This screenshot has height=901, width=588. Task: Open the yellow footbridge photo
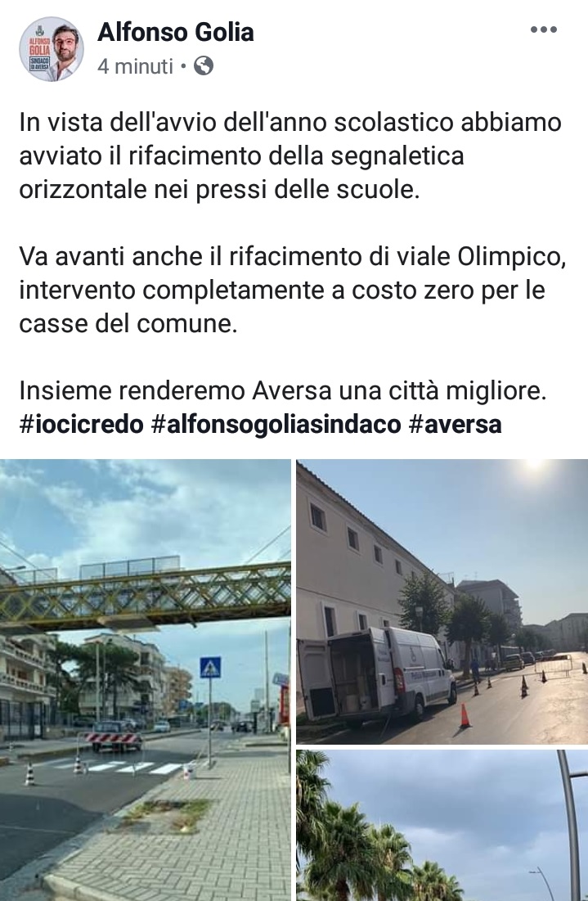pyautogui.click(x=146, y=680)
